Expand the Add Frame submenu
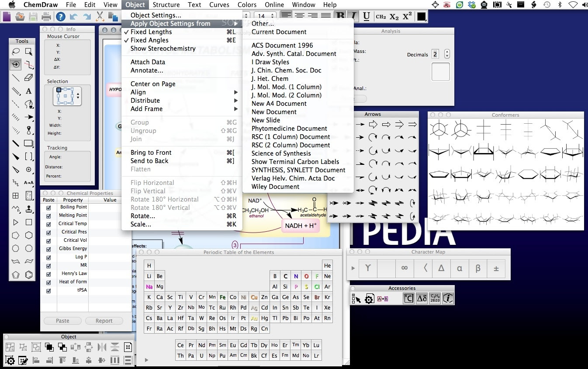This screenshot has width=588, height=369. [x=182, y=109]
